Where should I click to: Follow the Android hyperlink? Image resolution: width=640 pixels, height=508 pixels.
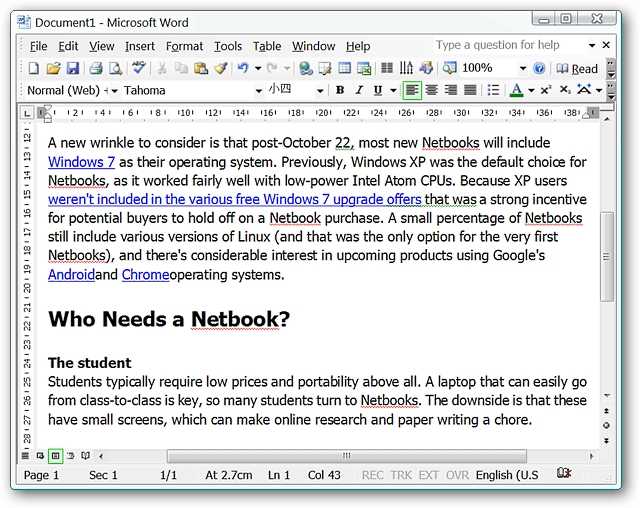[x=71, y=275]
